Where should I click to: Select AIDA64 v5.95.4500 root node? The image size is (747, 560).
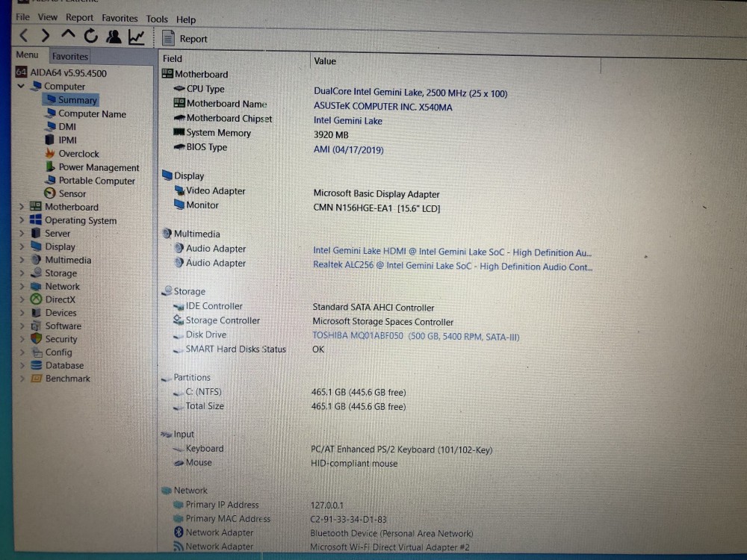click(61, 73)
